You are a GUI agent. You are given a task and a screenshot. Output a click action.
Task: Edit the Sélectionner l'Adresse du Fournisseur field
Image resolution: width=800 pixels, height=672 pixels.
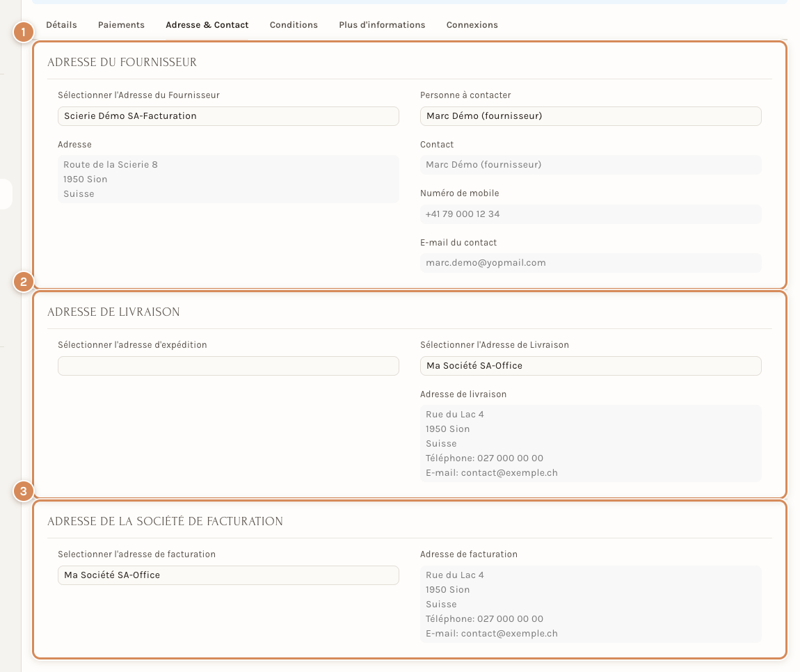point(228,116)
